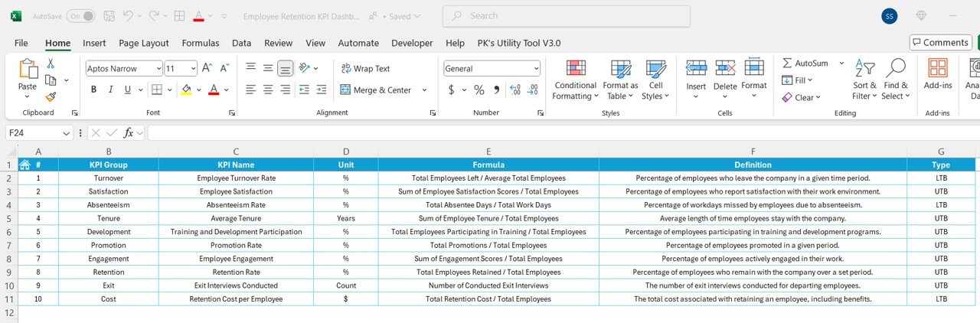The width and height of the screenshot is (980, 323).
Task: Click the Percent Style icon
Action: coord(479,90)
